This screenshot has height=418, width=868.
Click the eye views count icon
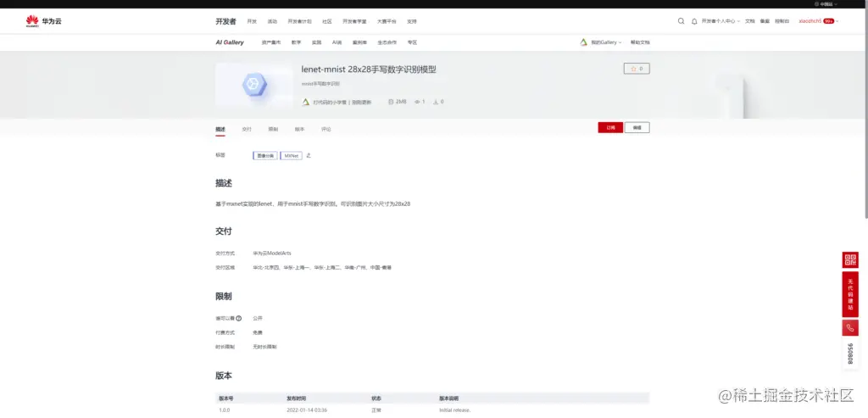417,102
